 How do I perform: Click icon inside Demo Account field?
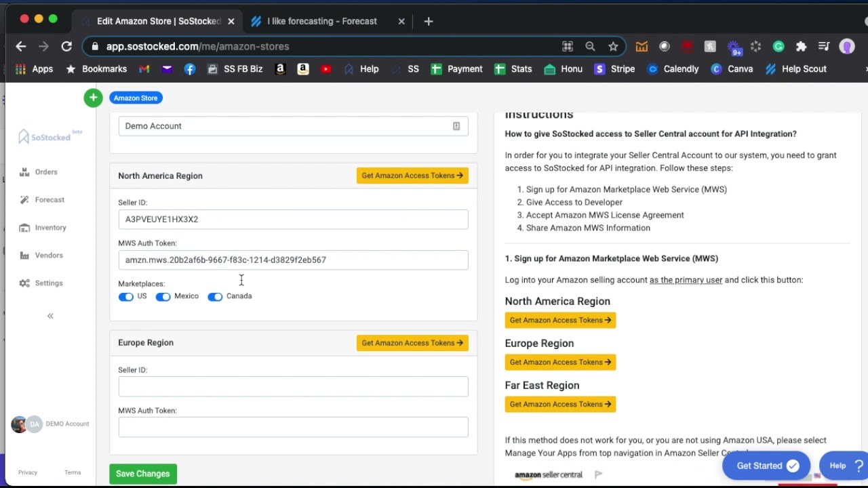tap(456, 126)
